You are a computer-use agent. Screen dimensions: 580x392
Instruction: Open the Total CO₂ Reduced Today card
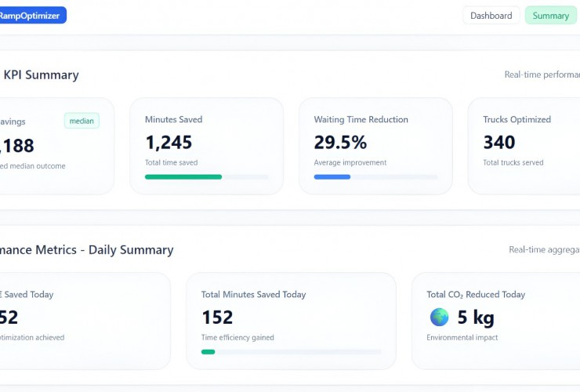[495, 321]
